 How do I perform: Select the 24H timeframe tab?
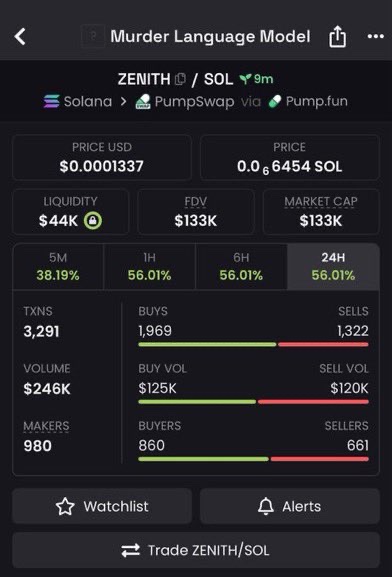coord(333,267)
